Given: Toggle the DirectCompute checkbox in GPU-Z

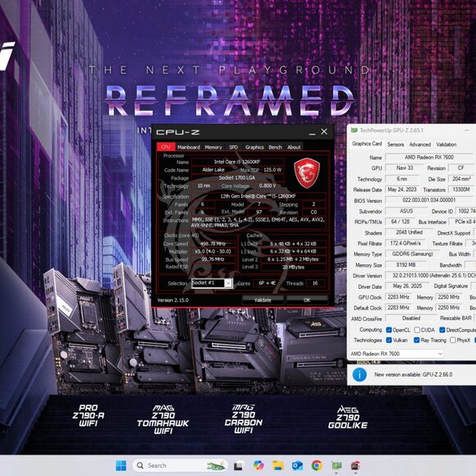Looking at the screenshot, I should pyautogui.click(x=442, y=330).
